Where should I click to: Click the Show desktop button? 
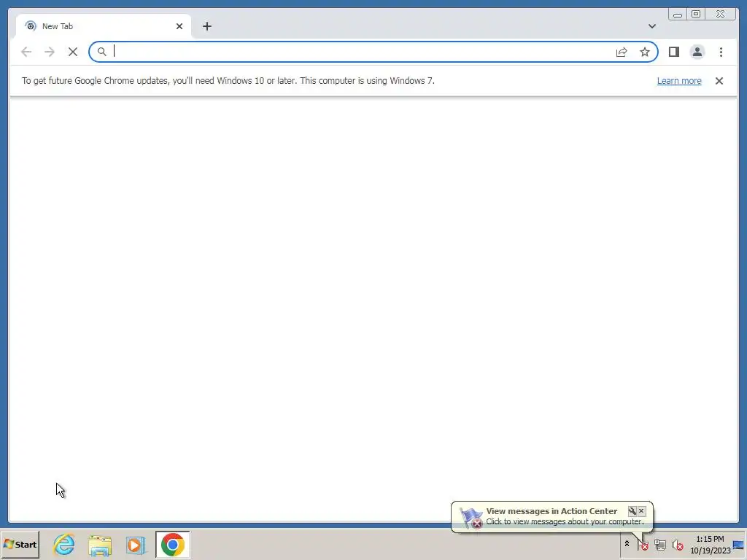coord(740,545)
